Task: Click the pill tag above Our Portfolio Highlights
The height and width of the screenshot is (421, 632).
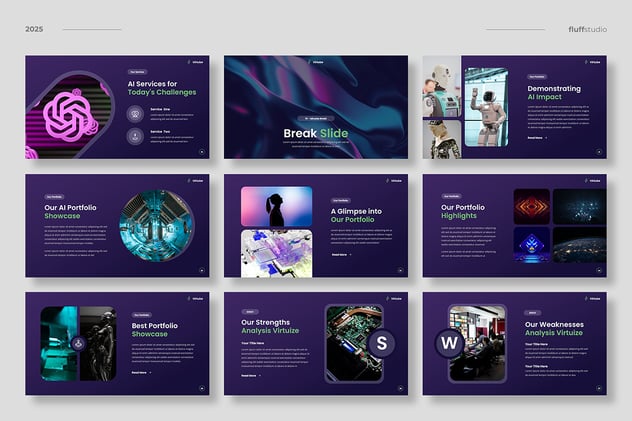Action: click(453, 197)
